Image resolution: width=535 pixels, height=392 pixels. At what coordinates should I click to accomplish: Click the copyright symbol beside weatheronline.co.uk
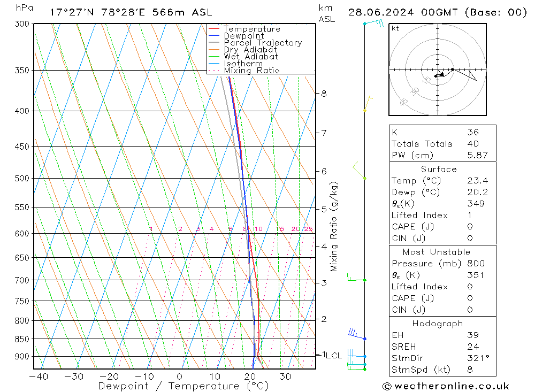(x=387, y=386)
